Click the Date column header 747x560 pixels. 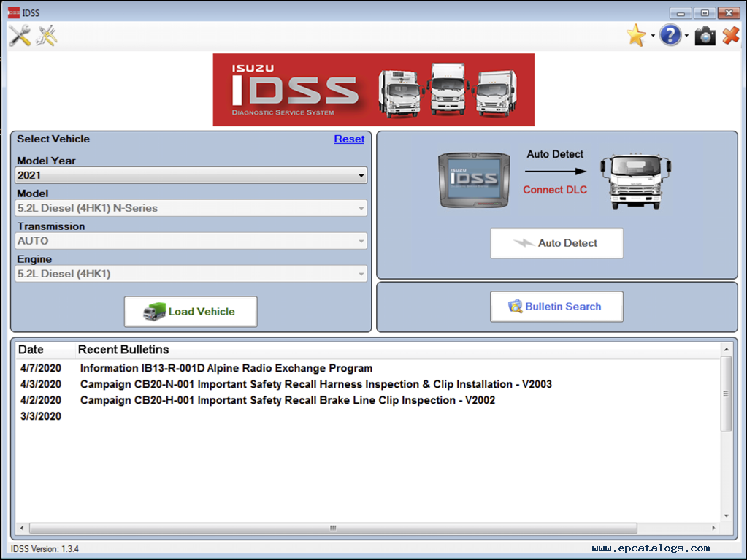pos(45,350)
